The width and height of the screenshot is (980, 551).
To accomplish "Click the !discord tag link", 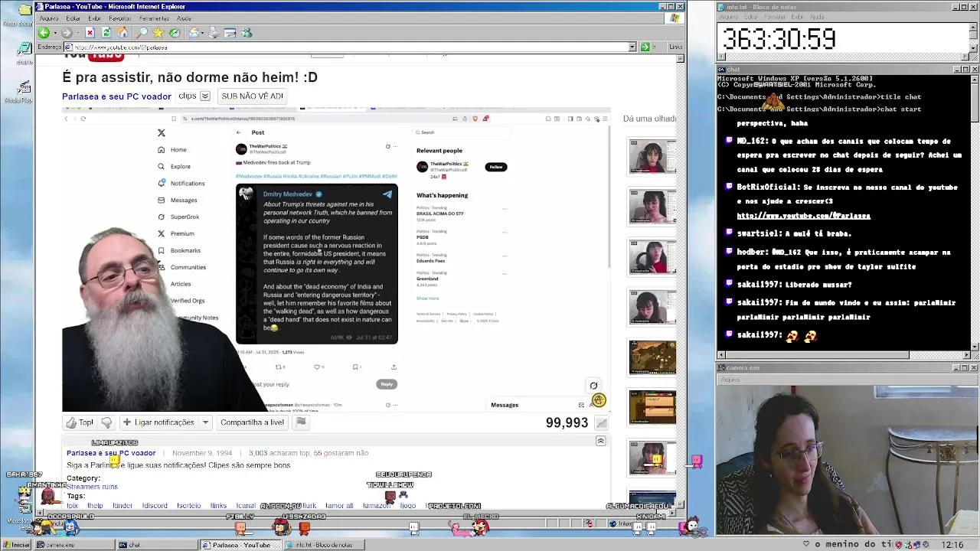I will [155, 506].
